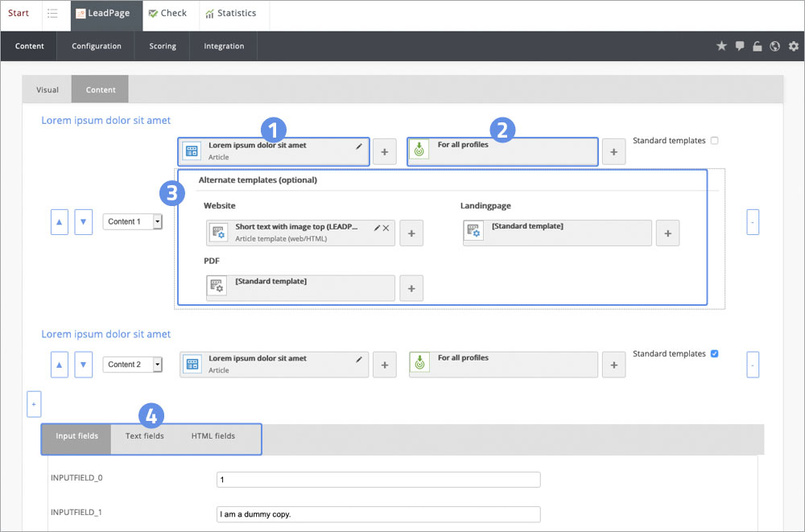Enable Standard templates for Content 1
This screenshot has height=532, width=805.
click(x=714, y=141)
